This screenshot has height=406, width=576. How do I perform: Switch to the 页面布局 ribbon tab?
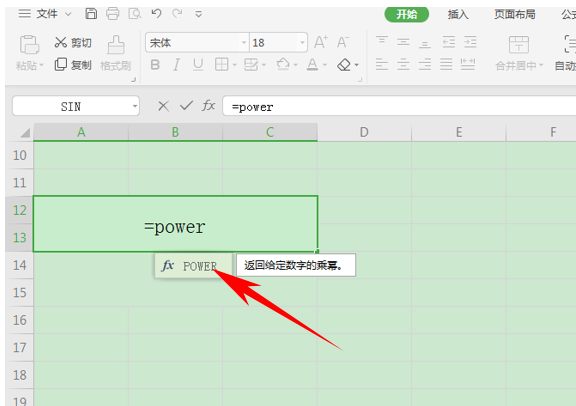pyautogui.click(x=514, y=14)
